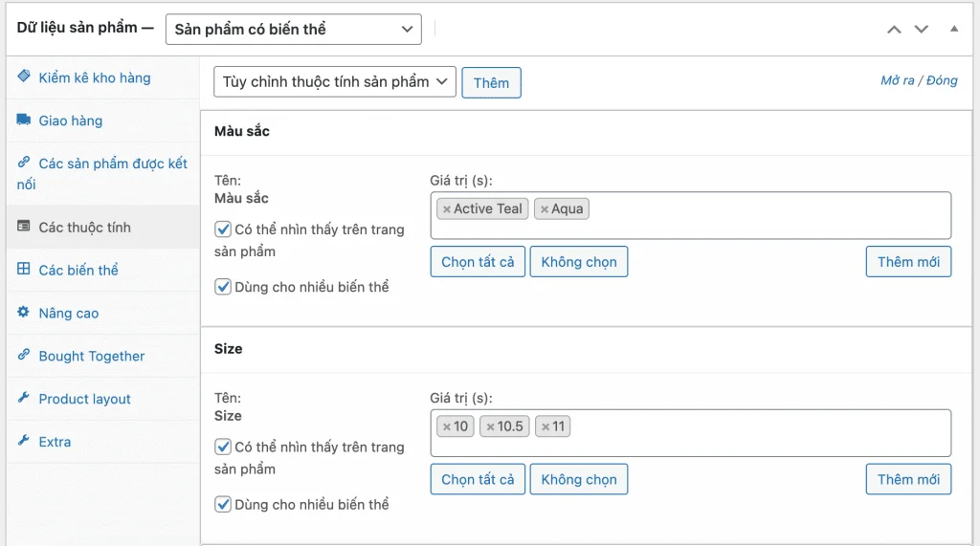Open the product type dropdown Sản phẩm có biến thể
This screenshot has width=980, height=546.
[x=293, y=29]
